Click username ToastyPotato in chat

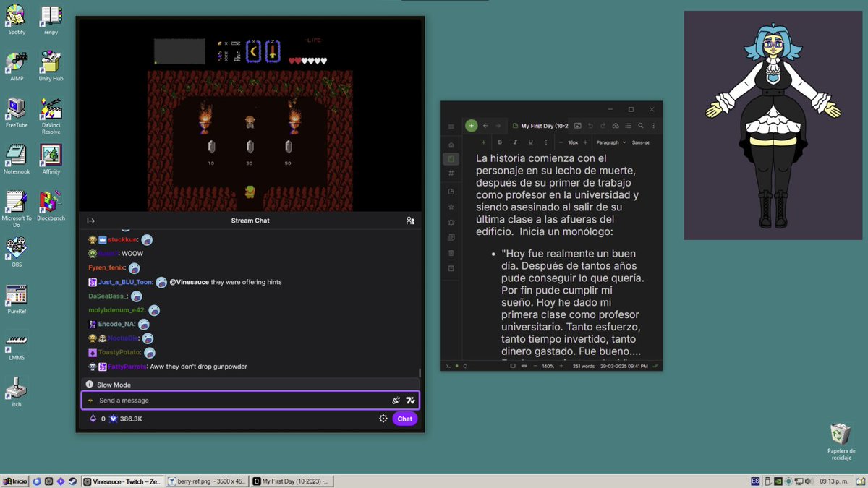[119, 352]
